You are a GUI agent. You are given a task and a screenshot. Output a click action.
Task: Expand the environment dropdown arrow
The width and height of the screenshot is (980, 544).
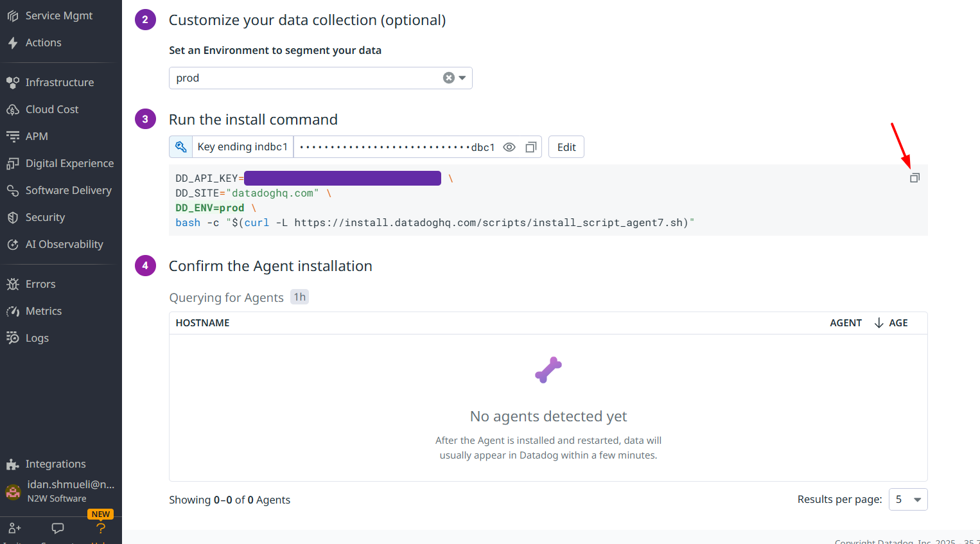click(x=462, y=78)
